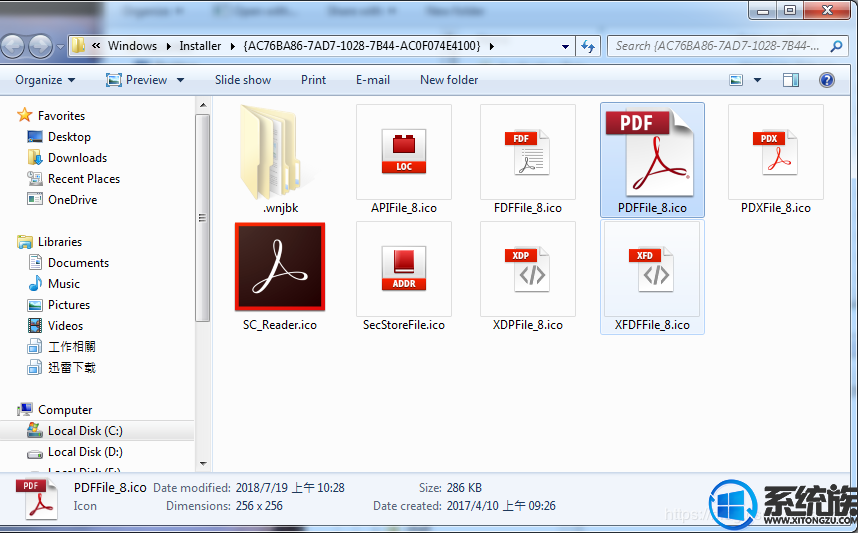Viewport: 858px width, 533px height.
Task: Select PDFFile_8.ico large PDF icon
Action: coord(651,153)
